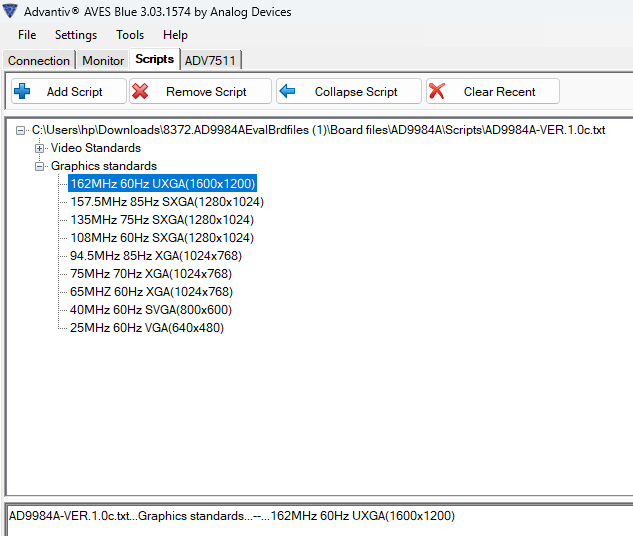Screen dimensions: 633x536
Task: Select 135MHz 75Hz SXGA(1280x1024) script
Action: (x=162, y=220)
